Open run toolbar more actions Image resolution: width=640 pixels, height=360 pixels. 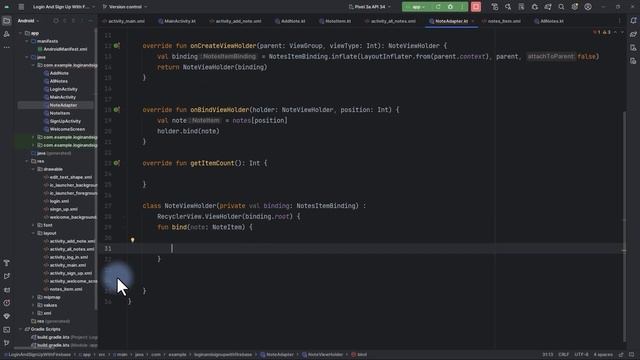point(462,7)
